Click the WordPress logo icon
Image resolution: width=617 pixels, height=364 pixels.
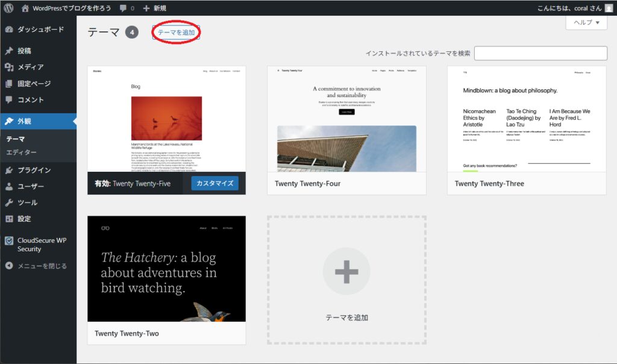point(9,8)
